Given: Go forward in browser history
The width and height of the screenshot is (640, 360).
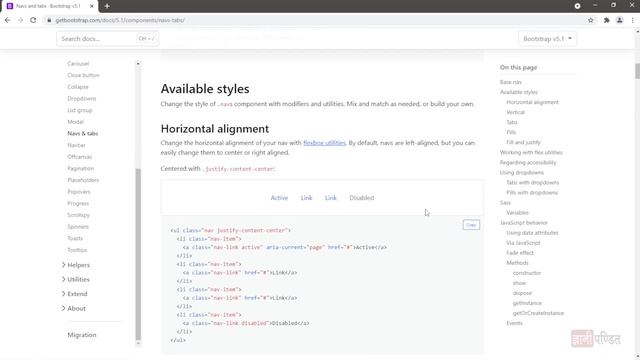Looking at the screenshot, I should tap(20, 20).
